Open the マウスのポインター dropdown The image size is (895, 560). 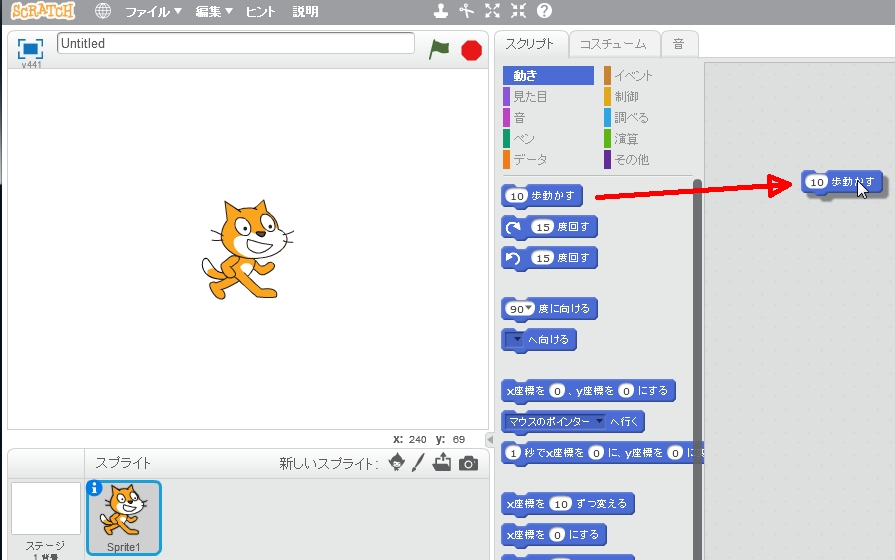click(555, 422)
